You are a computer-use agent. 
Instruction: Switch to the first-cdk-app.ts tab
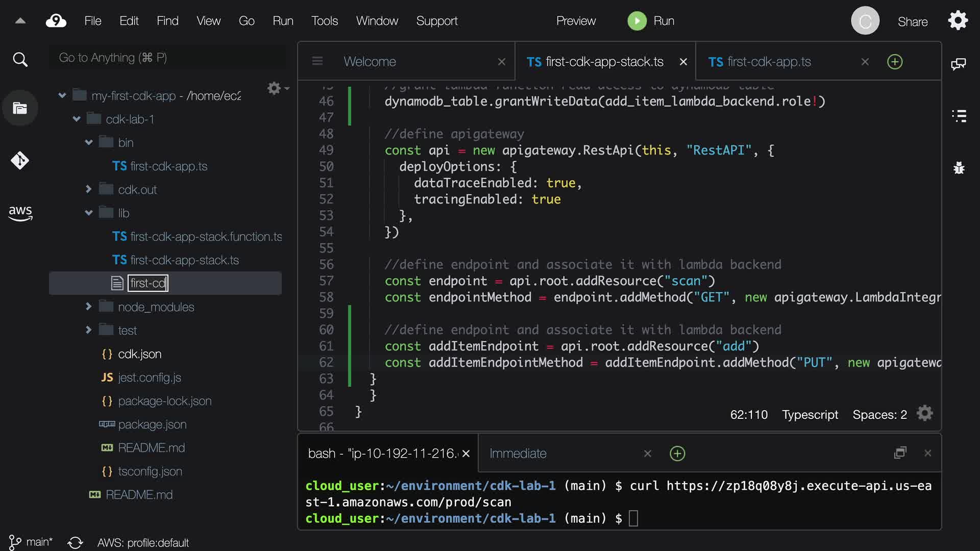[769, 62]
